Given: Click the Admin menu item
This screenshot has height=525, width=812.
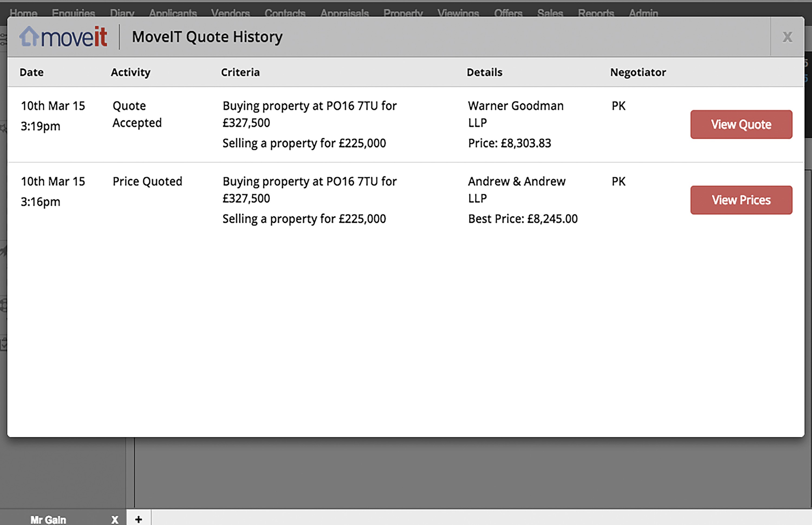Looking at the screenshot, I should (x=643, y=13).
